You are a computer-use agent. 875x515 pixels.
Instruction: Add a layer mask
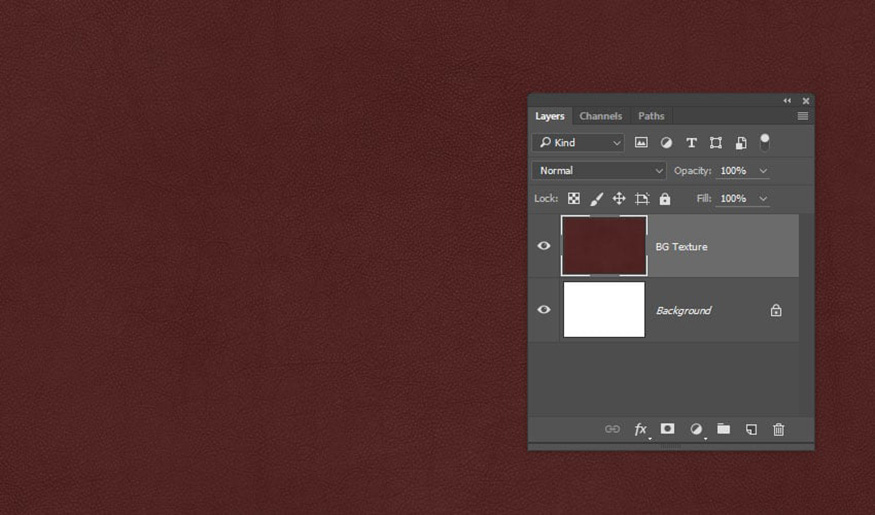point(667,429)
